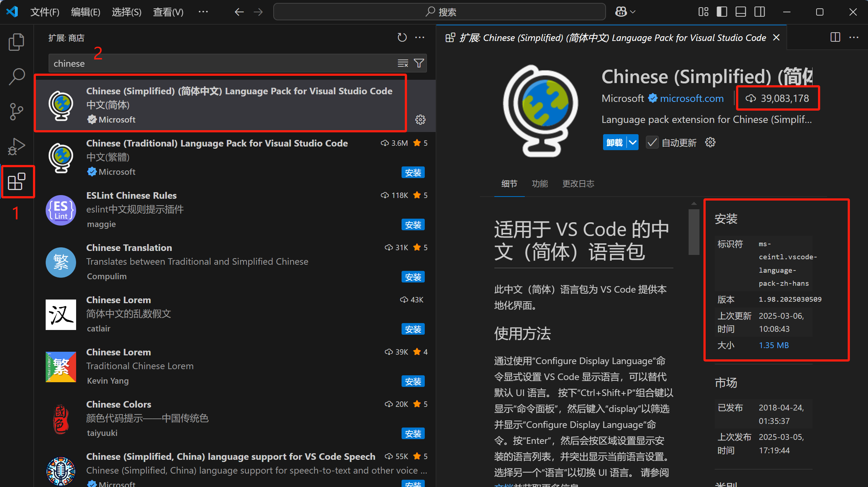
Task: Toggle the primary side bar layout button
Action: (722, 12)
